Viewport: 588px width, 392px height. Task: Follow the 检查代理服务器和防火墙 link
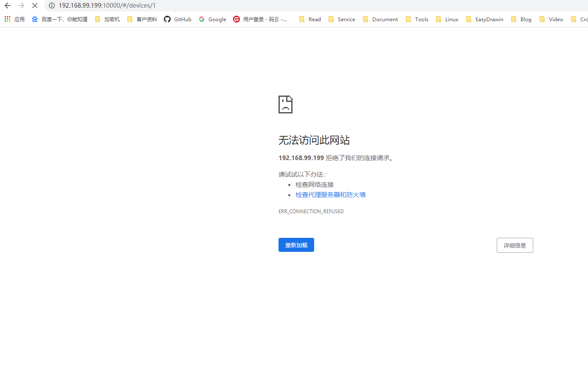(x=330, y=195)
